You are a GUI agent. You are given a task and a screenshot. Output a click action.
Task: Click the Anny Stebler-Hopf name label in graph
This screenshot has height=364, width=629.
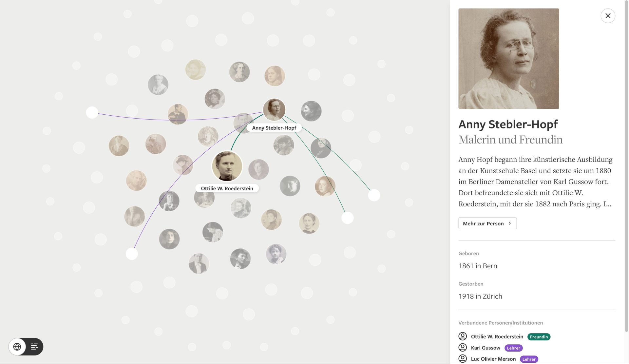pyautogui.click(x=274, y=128)
